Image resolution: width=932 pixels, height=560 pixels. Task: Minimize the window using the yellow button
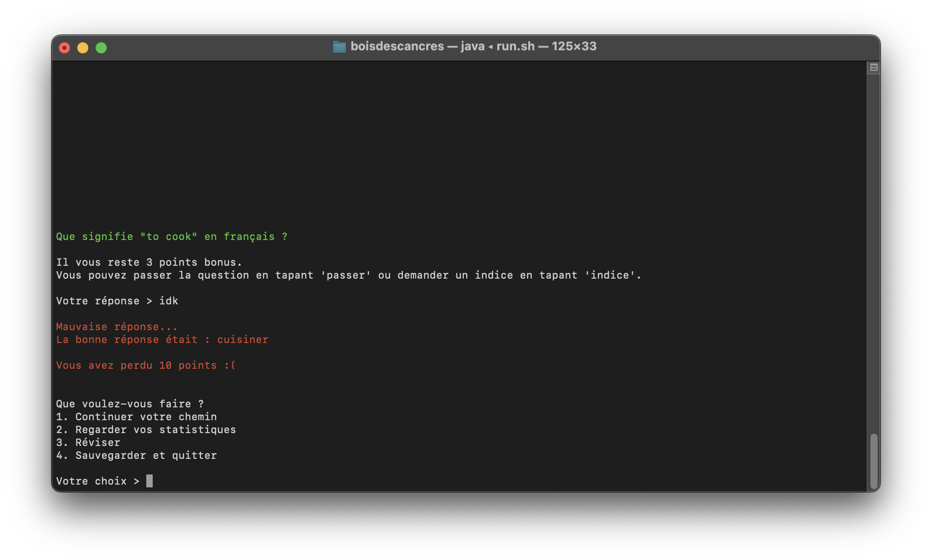click(83, 48)
